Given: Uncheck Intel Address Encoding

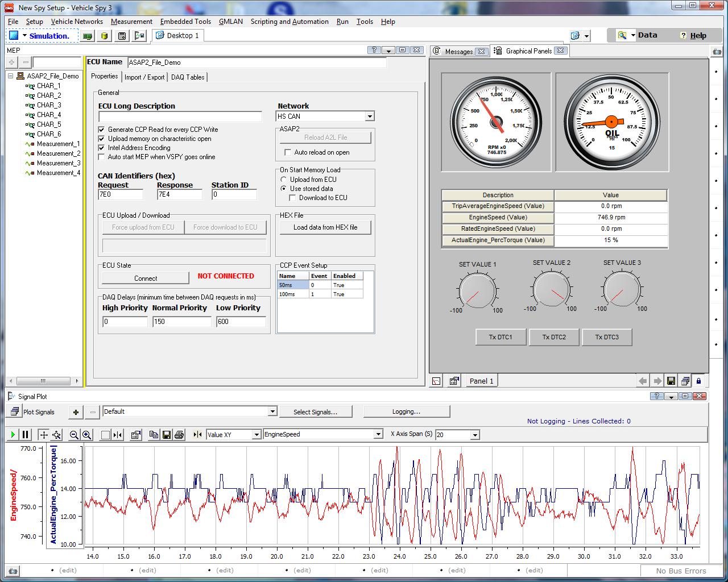Looking at the screenshot, I should pyautogui.click(x=102, y=148).
